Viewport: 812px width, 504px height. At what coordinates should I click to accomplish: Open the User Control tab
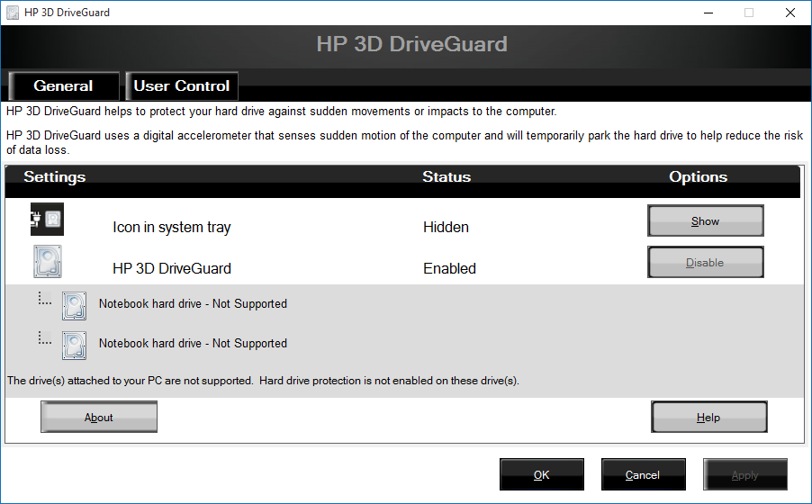click(x=182, y=86)
